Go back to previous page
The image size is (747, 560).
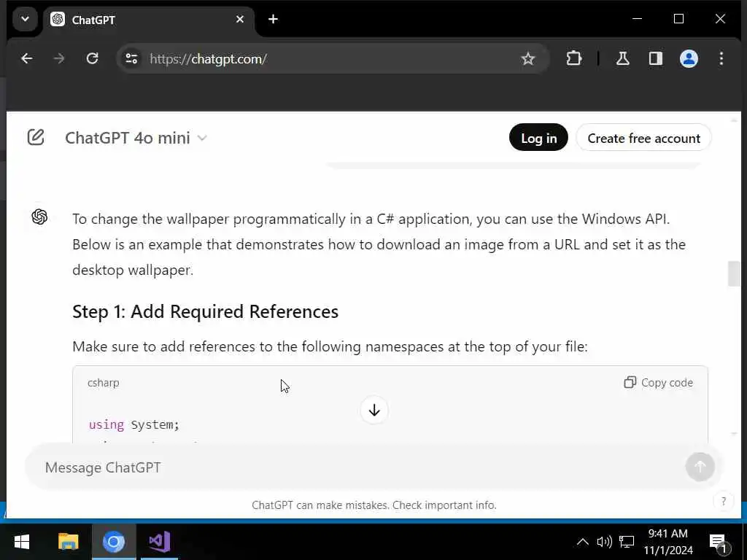[27, 58]
